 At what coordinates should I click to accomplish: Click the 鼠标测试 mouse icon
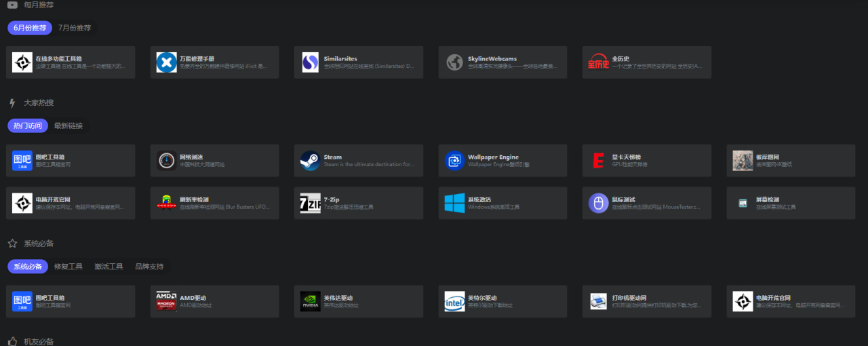point(599,203)
